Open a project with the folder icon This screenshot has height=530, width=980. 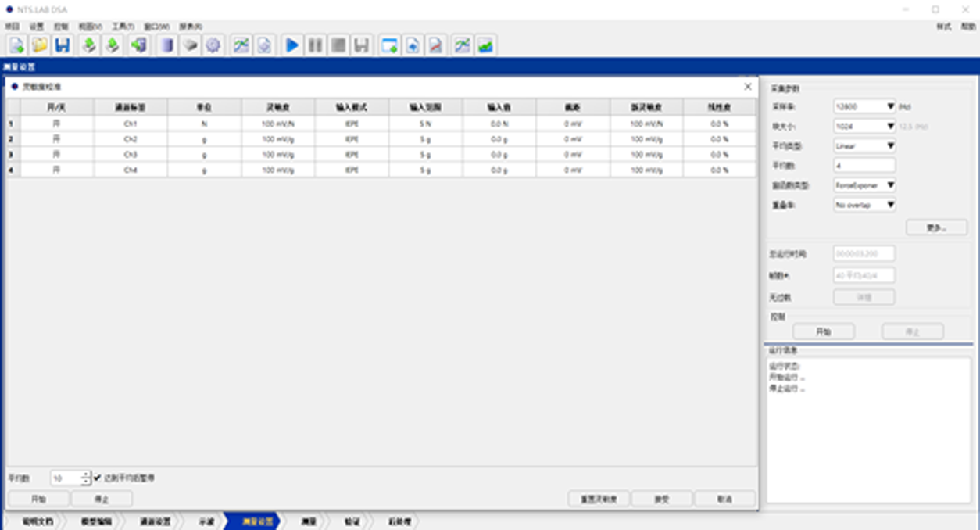pos(39,45)
